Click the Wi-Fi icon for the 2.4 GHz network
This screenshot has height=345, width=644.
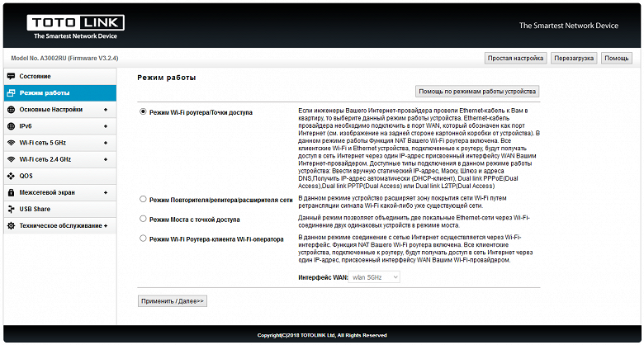(11, 158)
